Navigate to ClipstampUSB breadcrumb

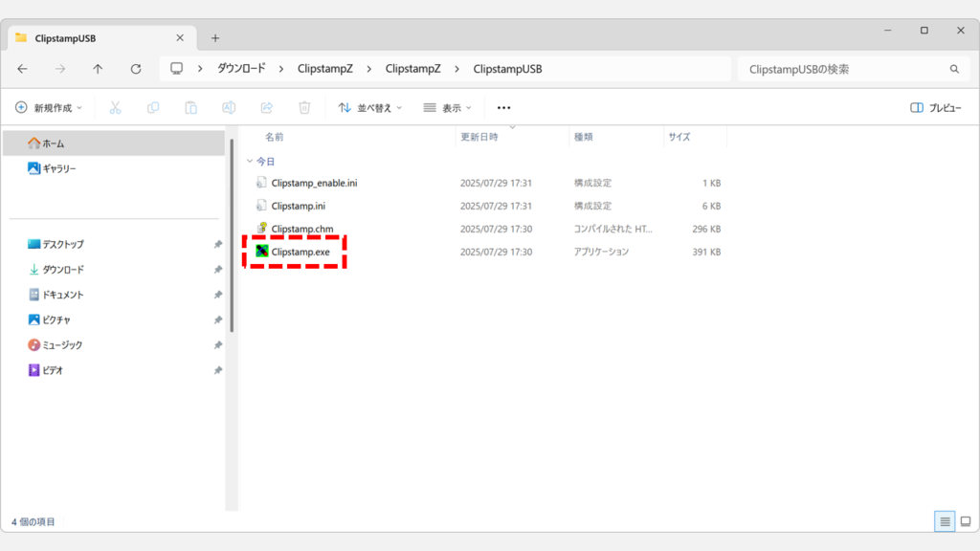[507, 69]
